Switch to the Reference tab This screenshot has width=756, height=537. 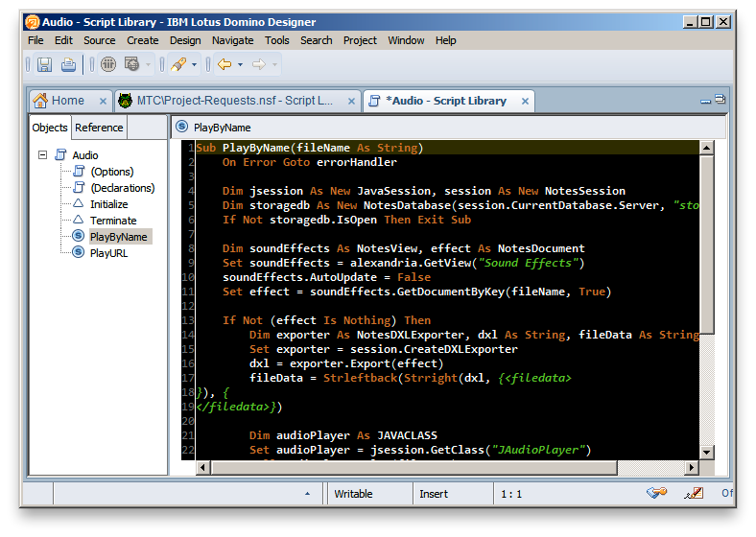click(x=99, y=128)
